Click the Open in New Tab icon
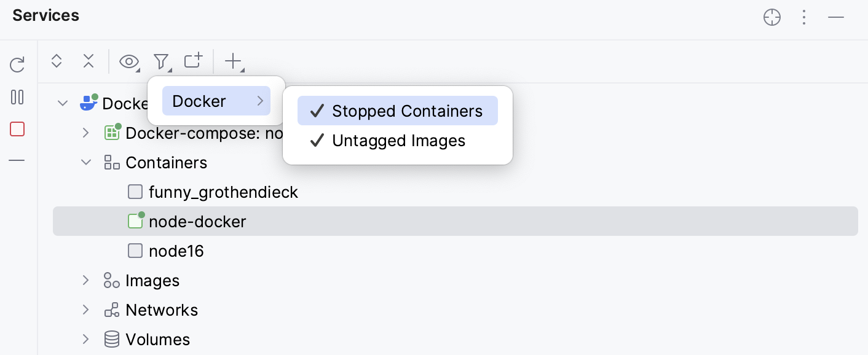Image resolution: width=868 pixels, height=355 pixels. (x=193, y=61)
